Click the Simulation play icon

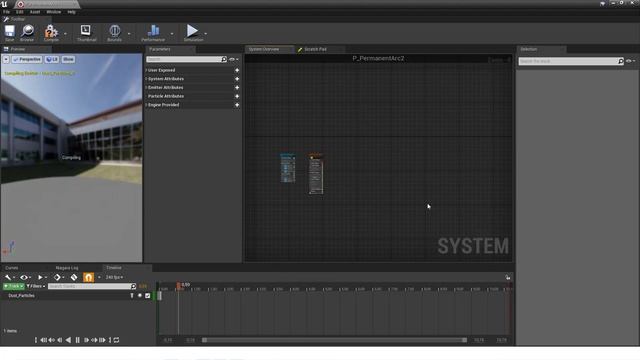coord(192,31)
